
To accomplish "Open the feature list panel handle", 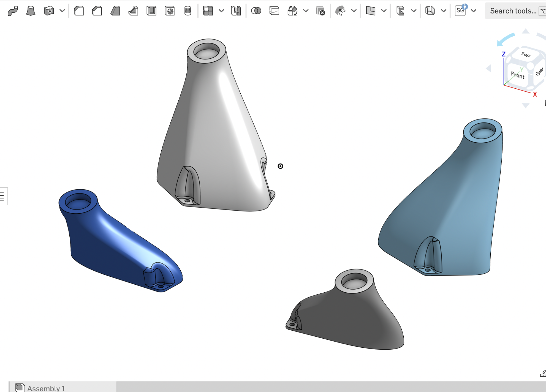I will [3, 196].
